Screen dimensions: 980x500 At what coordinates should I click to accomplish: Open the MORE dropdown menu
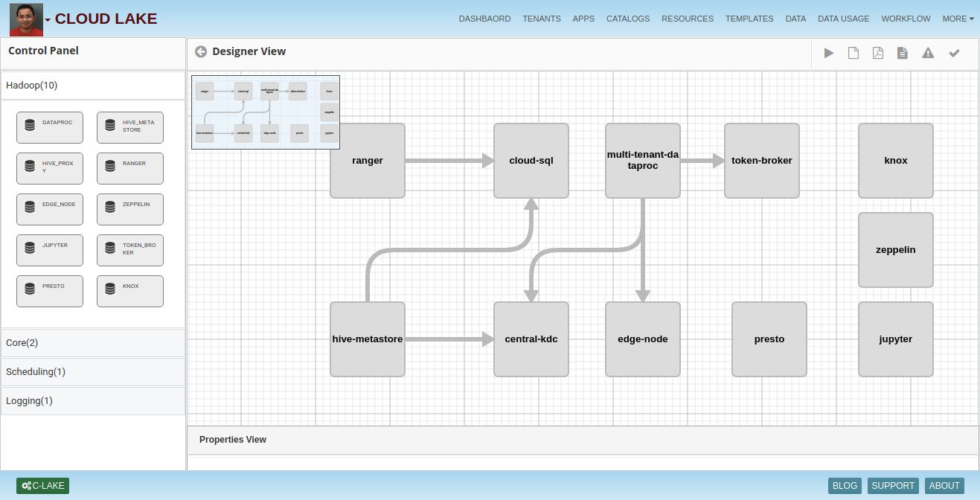point(958,19)
